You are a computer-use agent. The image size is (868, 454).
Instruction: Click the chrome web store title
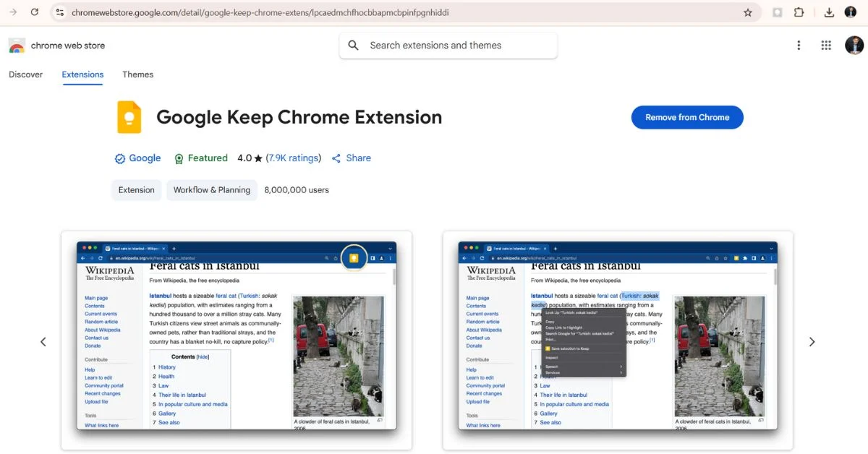pos(68,46)
